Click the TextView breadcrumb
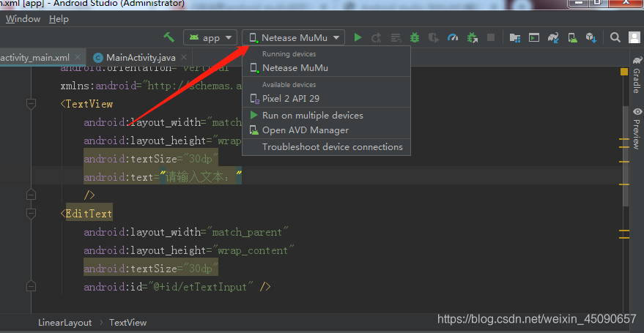This screenshot has height=333, width=644. (127, 323)
